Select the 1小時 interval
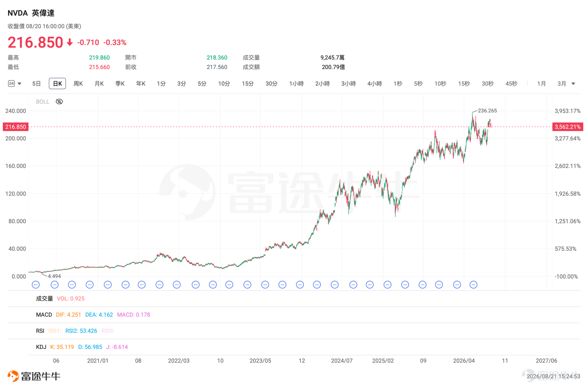Screen dimensions: 588x389 coord(296,83)
